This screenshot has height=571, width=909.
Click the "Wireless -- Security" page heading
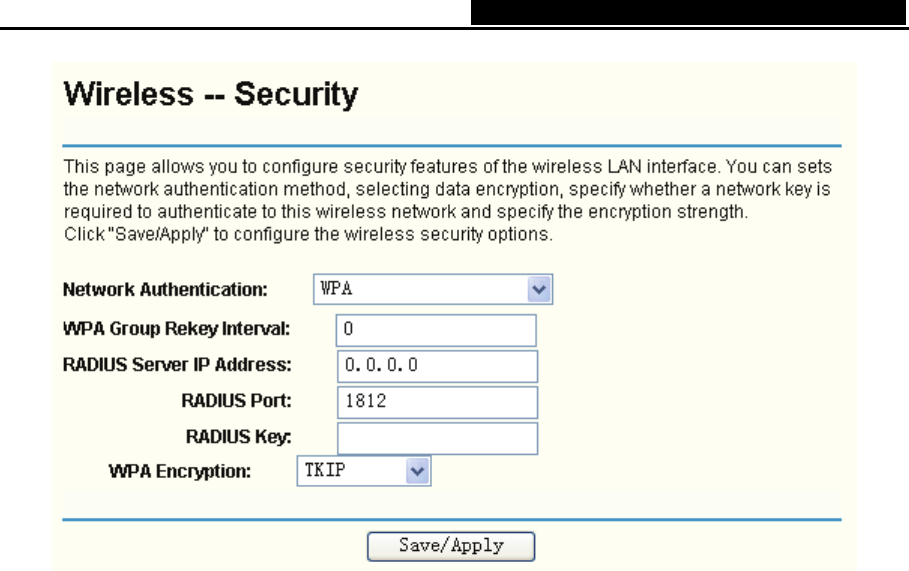click(x=210, y=96)
